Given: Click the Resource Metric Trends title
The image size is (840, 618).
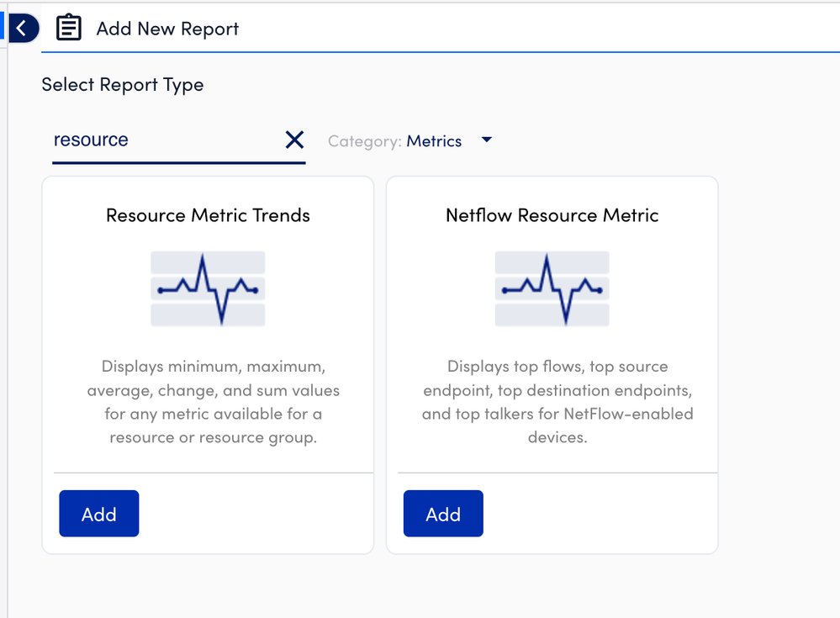Looking at the screenshot, I should 208,215.
